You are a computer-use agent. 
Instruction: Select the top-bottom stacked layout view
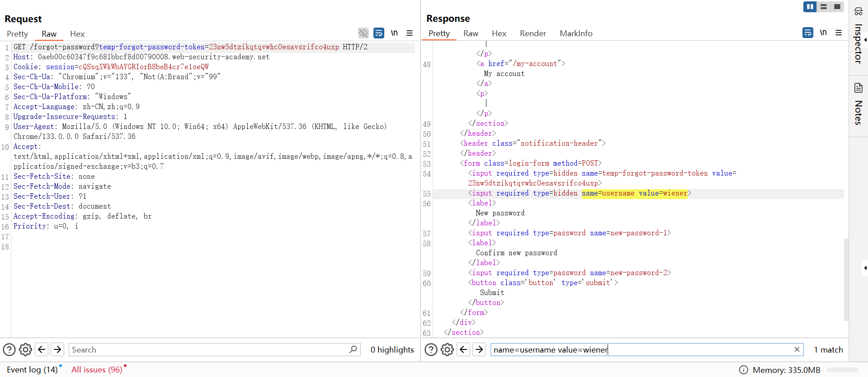[824, 7]
